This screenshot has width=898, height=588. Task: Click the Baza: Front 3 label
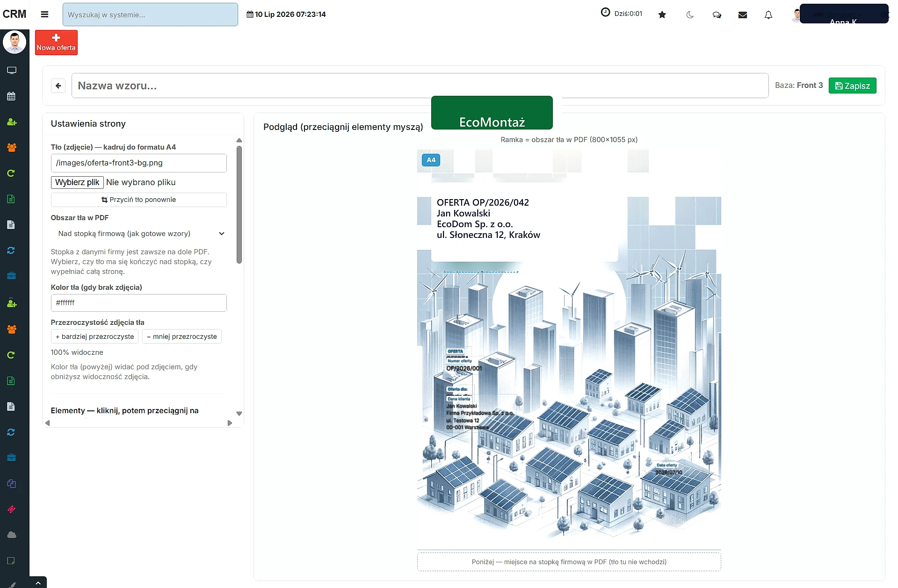coord(798,86)
